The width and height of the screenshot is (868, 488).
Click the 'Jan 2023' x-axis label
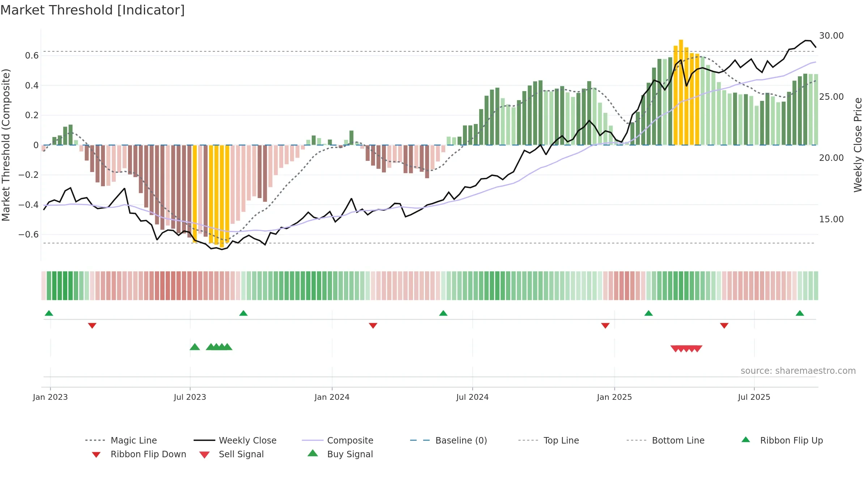click(50, 397)
